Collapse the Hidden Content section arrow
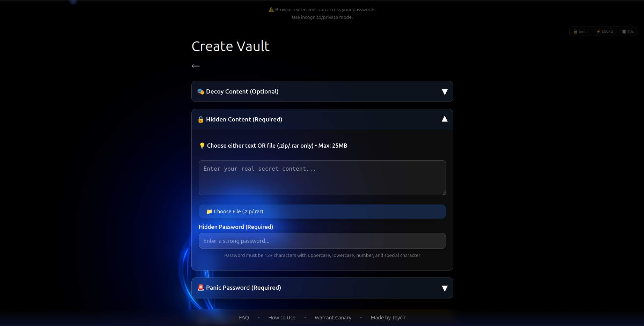The height and width of the screenshot is (326, 644). pos(445,119)
